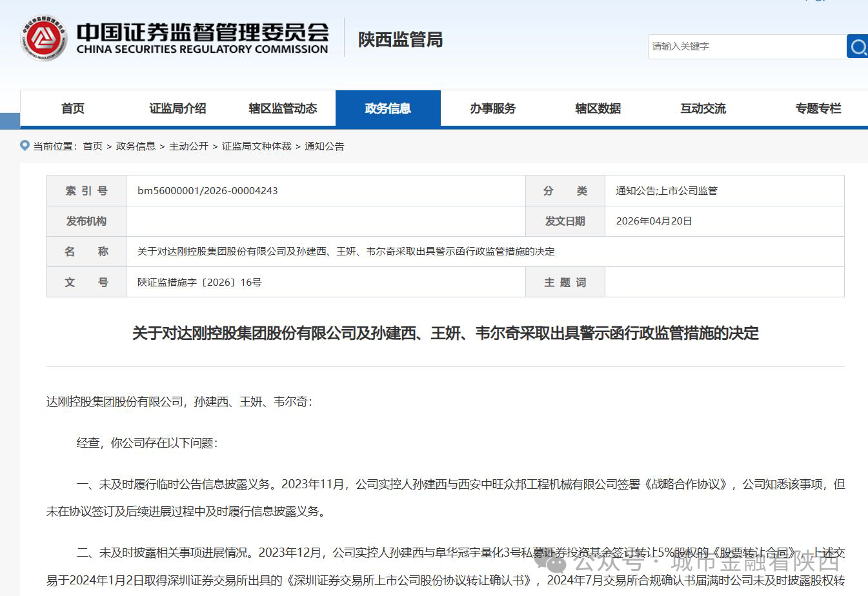Open the 证监局文种体裁 breadcrumb link
The height and width of the screenshot is (596, 868).
[257, 146]
